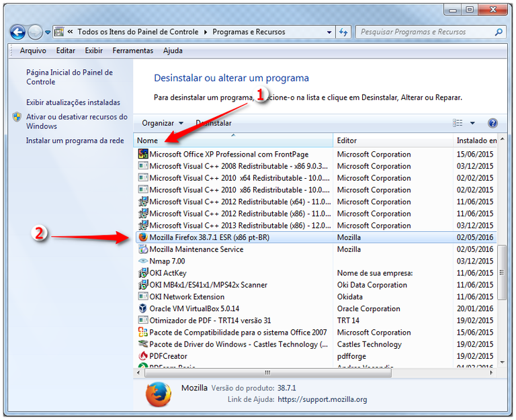Click the PDFCreator icon in list

[142, 356]
